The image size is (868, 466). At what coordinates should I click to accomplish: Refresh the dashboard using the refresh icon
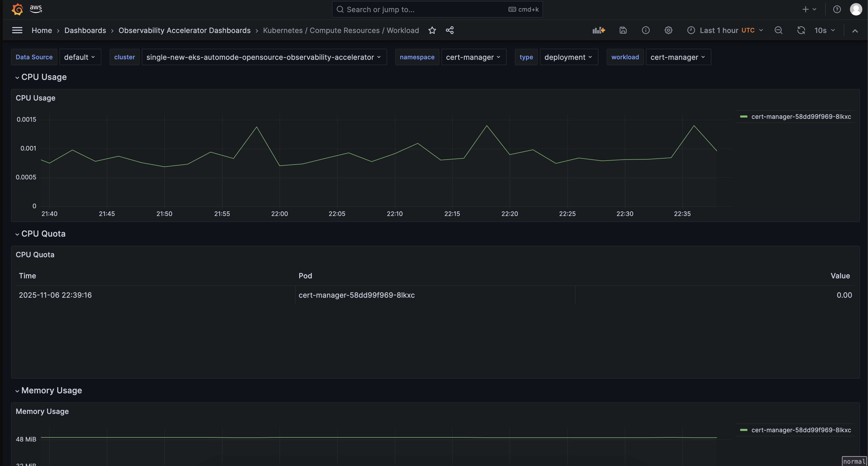click(x=801, y=30)
